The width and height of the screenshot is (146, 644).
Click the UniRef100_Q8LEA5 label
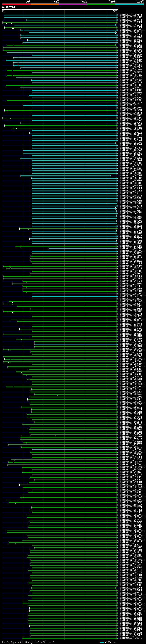tap(131, 52)
